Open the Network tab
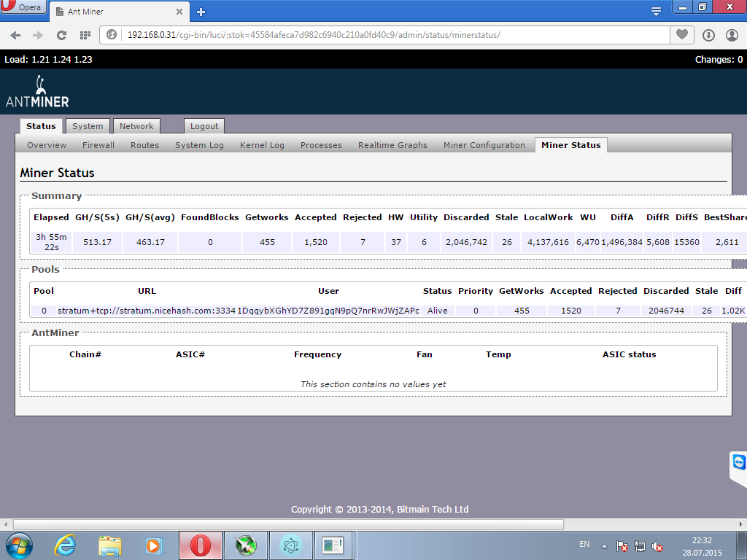This screenshot has height=560, width=747. pyautogui.click(x=136, y=126)
